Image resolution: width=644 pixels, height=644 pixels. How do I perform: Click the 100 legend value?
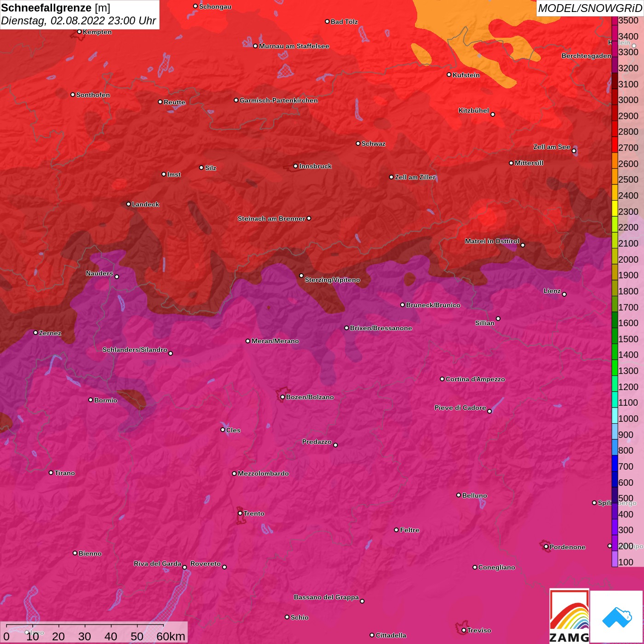click(626, 562)
